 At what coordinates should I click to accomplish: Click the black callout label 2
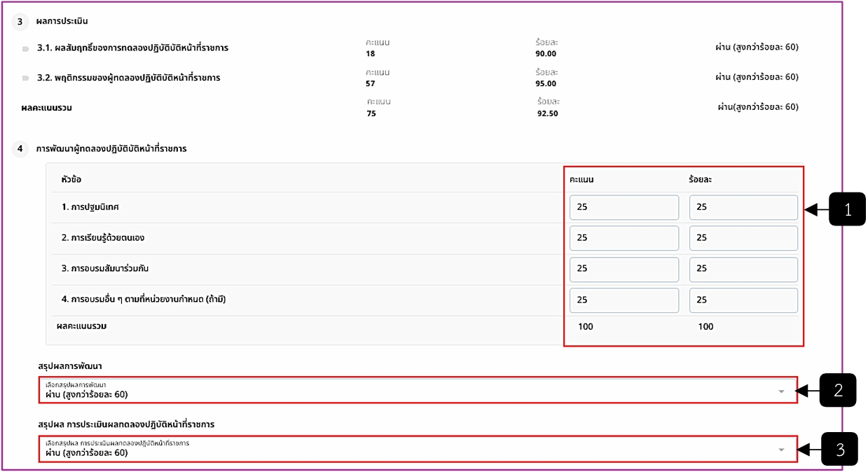pos(838,390)
